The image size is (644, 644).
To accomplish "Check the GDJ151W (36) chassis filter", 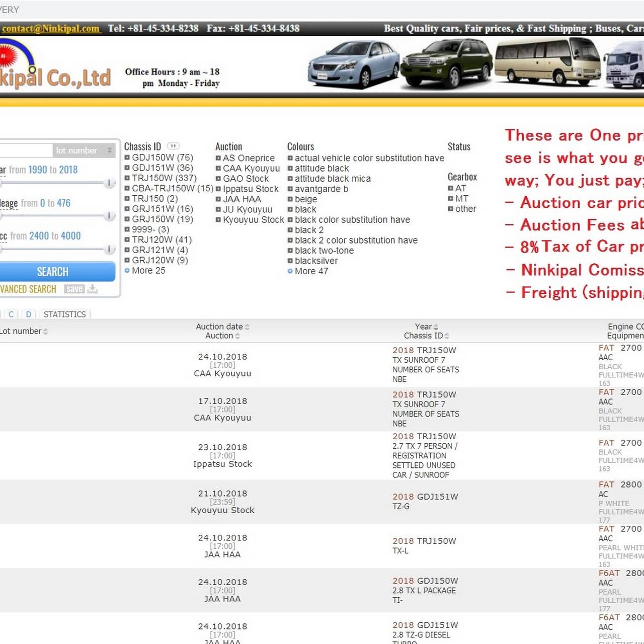I will click(127, 168).
